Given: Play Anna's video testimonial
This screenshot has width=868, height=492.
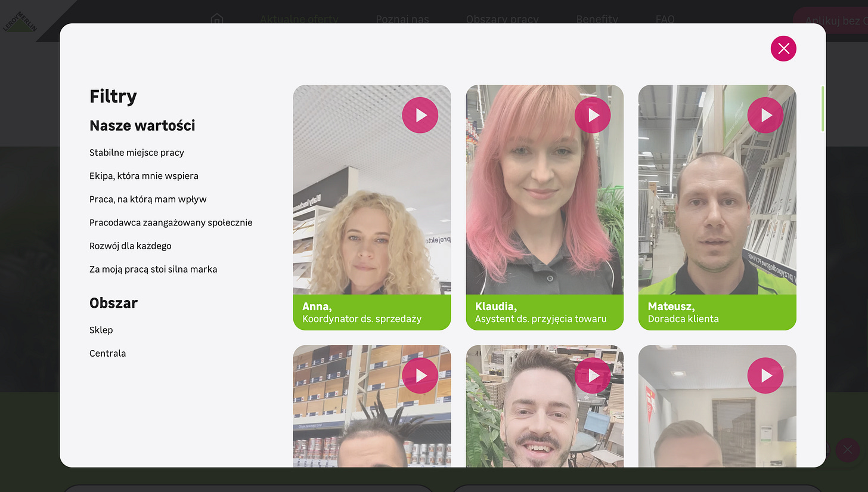Looking at the screenshot, I should pos(420,115).
